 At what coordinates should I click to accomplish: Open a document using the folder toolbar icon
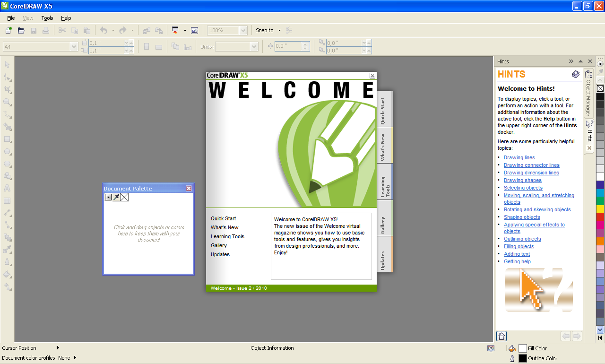(x=21, y=30)
